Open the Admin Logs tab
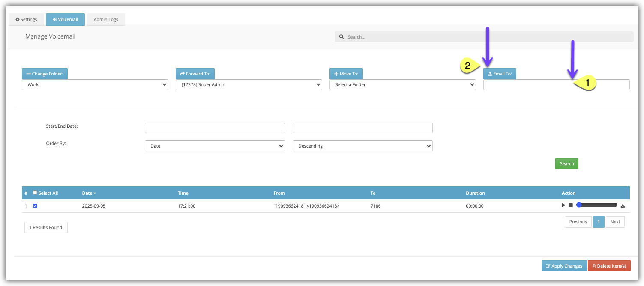Image resolution: width=644 pixels, height=286 pixels. [106, 19]
